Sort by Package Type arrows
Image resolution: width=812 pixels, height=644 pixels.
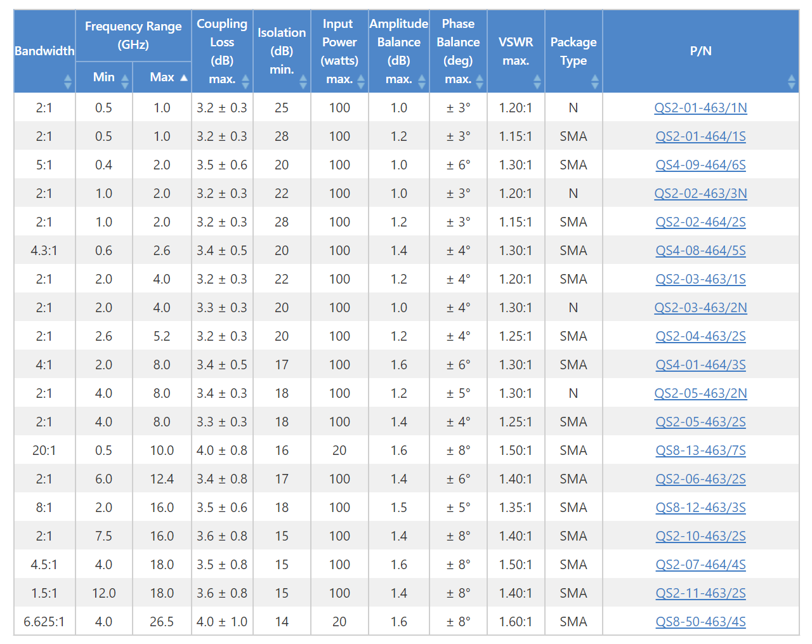coord(595,81)
